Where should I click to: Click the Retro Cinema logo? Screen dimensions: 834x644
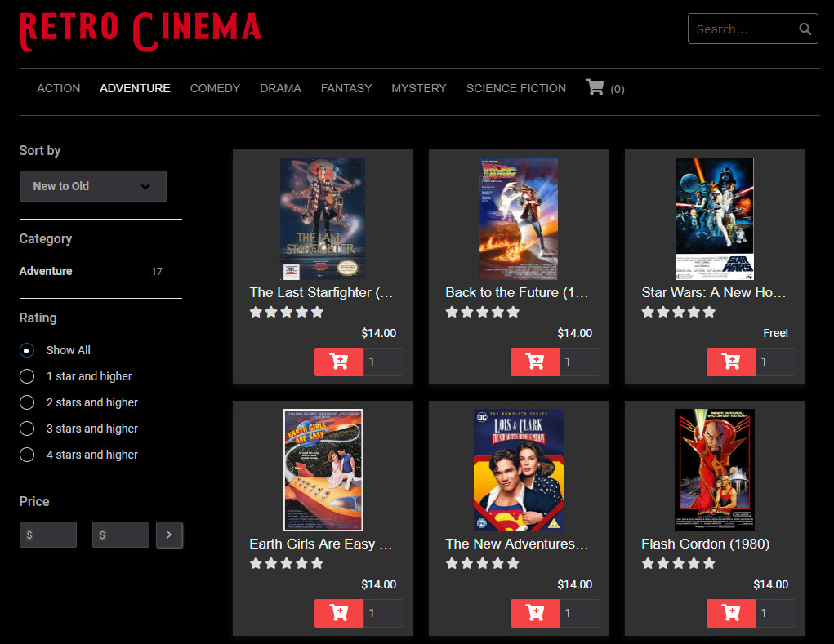point(140,31)
